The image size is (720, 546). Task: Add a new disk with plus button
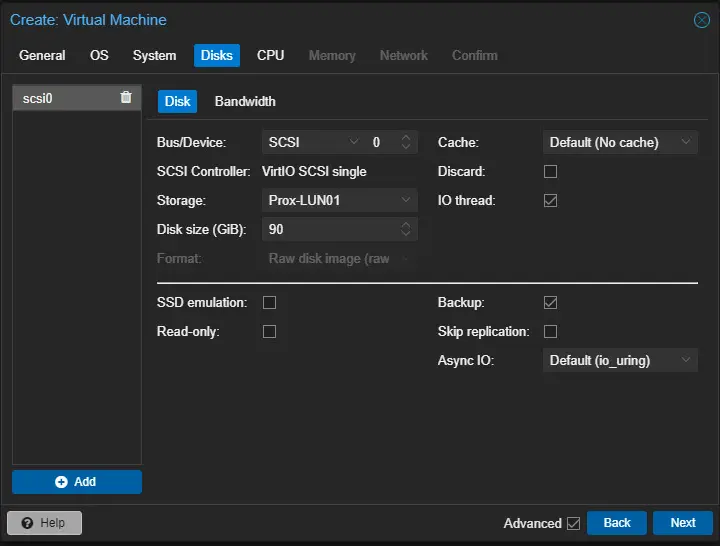(77, 482)
